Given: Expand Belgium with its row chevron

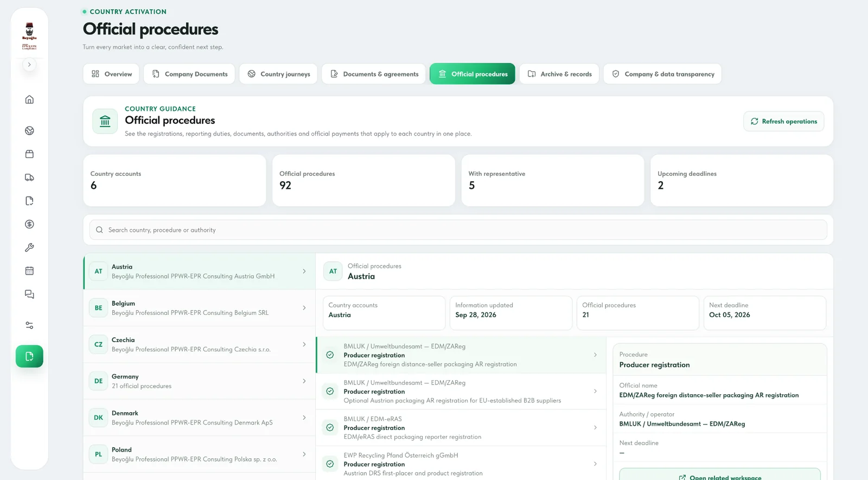Looking at the screenshot, I should (304, 308).
